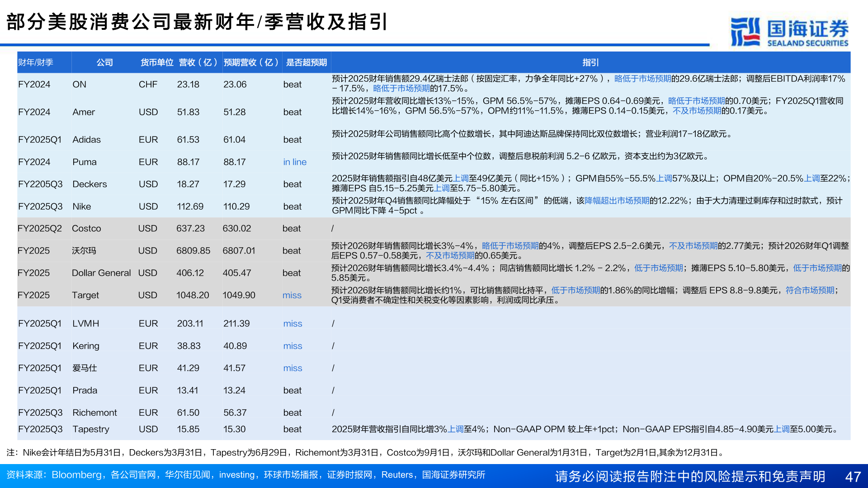868x488 pixels.
Task: Click the Tapestry company cell
Action: [x=91, y=429]
